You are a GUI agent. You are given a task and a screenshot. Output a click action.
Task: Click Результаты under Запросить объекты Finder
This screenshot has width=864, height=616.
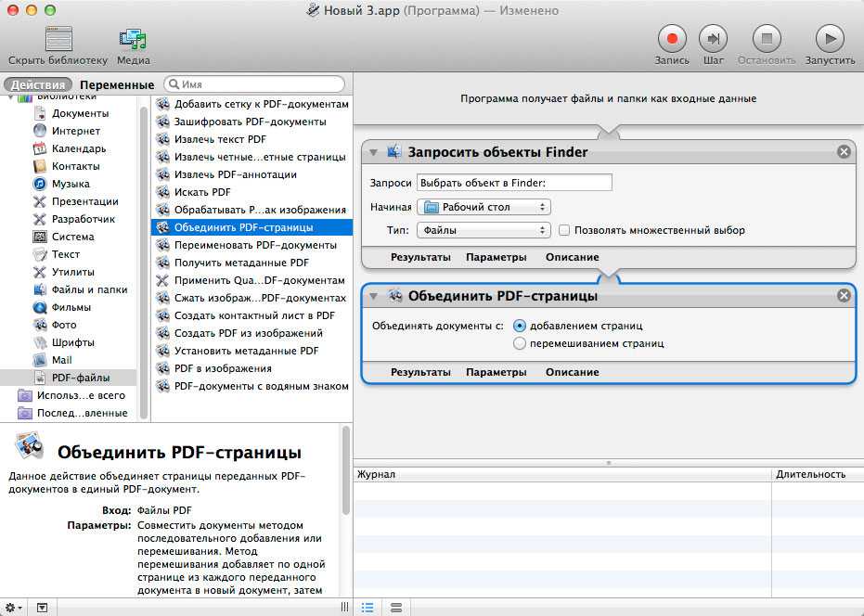pyautogui.click(x=420, y=257)
